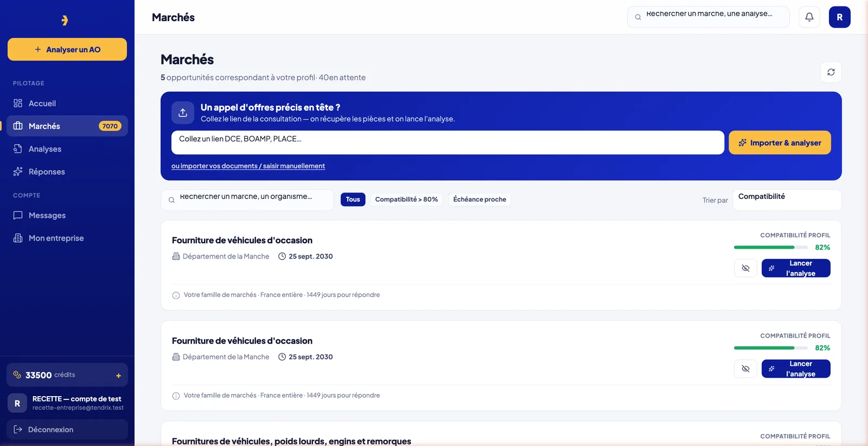The image size is (868, 446).
Task: Click the info icon in the second card footer
Action: coord(176,396)
